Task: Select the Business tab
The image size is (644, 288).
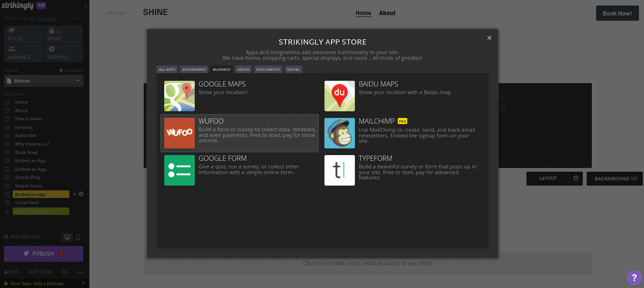Action: tap(222, 69)
